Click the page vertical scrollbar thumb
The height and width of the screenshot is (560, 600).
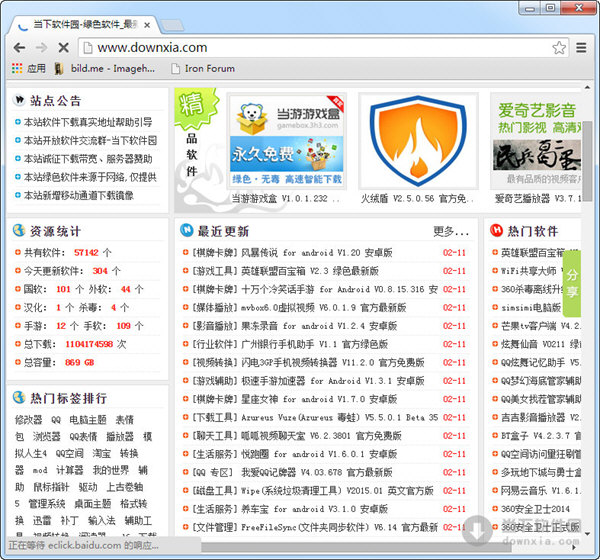pyautogui.click(x=587, y=160)
